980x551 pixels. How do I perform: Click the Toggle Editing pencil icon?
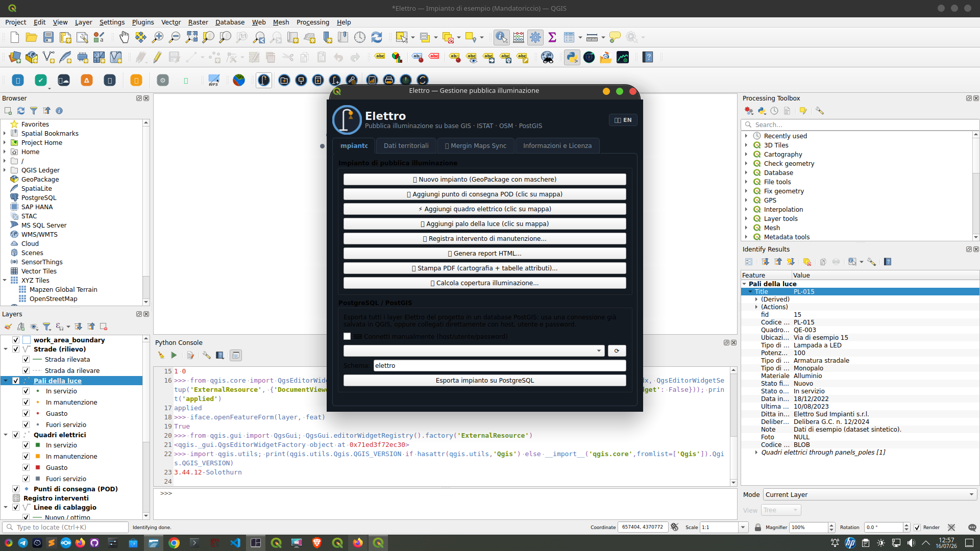pyautogui.click(x=158, y=57)
